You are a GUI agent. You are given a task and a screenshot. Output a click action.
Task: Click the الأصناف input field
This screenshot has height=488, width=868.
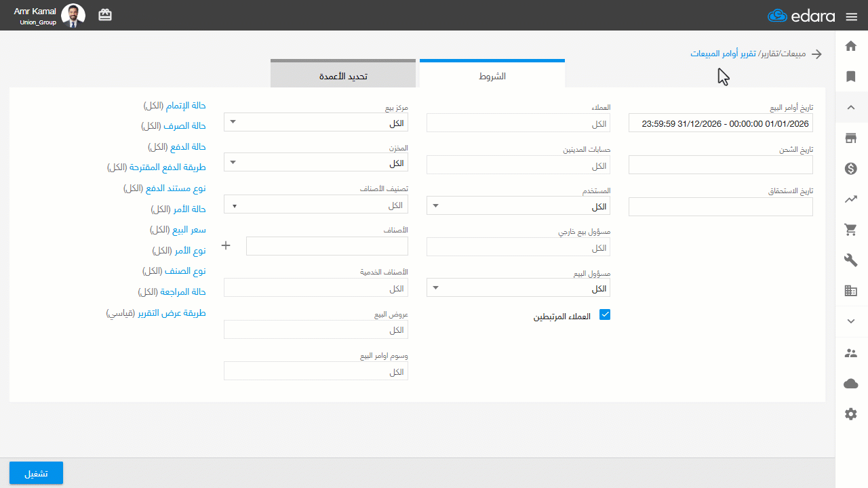pyautogui.click(x=327, y=246)
